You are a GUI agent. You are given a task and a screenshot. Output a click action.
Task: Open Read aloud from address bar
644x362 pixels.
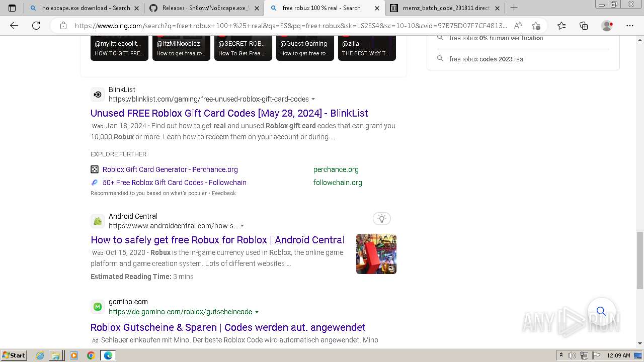click(x=518, y=26)
